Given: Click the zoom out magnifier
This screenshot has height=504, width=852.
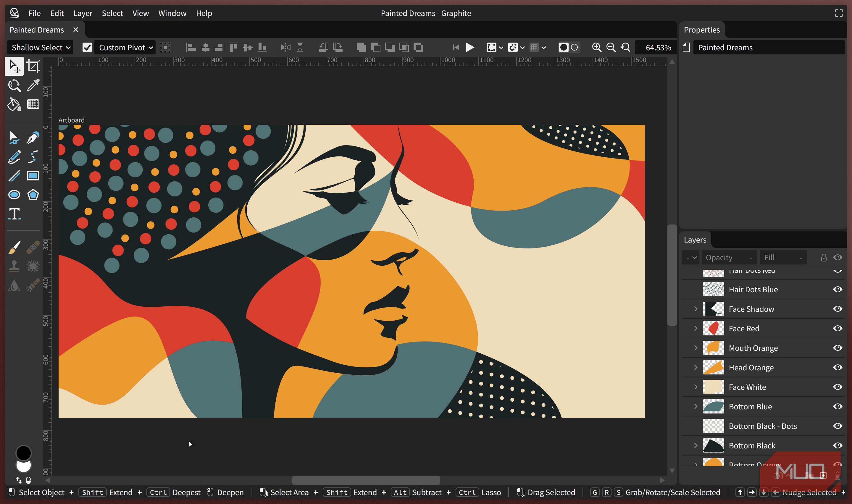Looking at the screenshot, I should 611,48.
